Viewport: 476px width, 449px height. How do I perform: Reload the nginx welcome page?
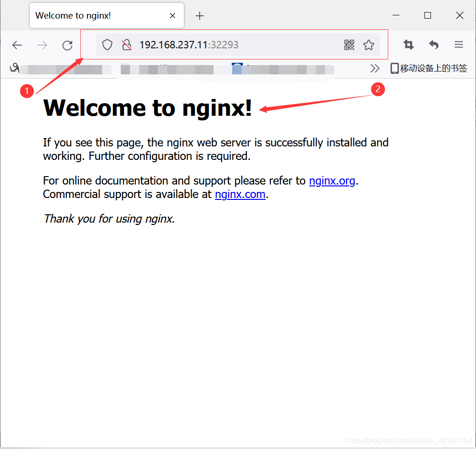[67, 45]
